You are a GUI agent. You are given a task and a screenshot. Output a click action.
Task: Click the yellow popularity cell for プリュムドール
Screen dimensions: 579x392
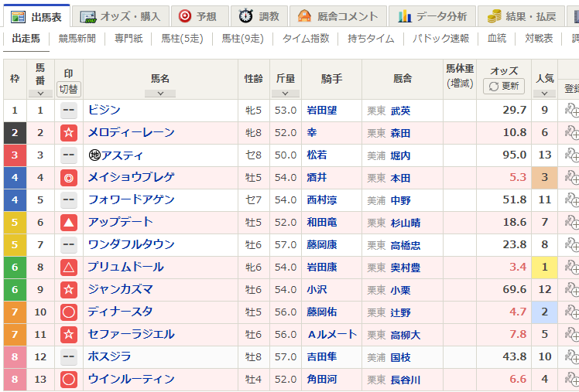point(544,268)
